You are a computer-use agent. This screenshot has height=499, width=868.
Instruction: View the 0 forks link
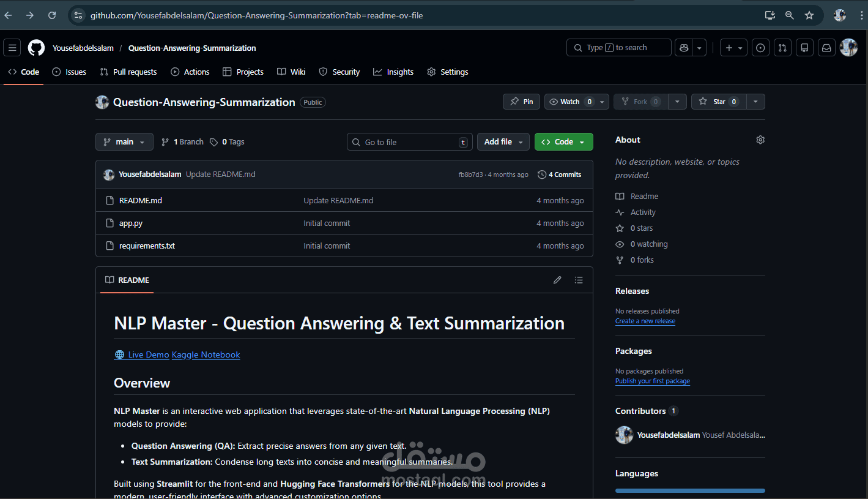point(635,260)
